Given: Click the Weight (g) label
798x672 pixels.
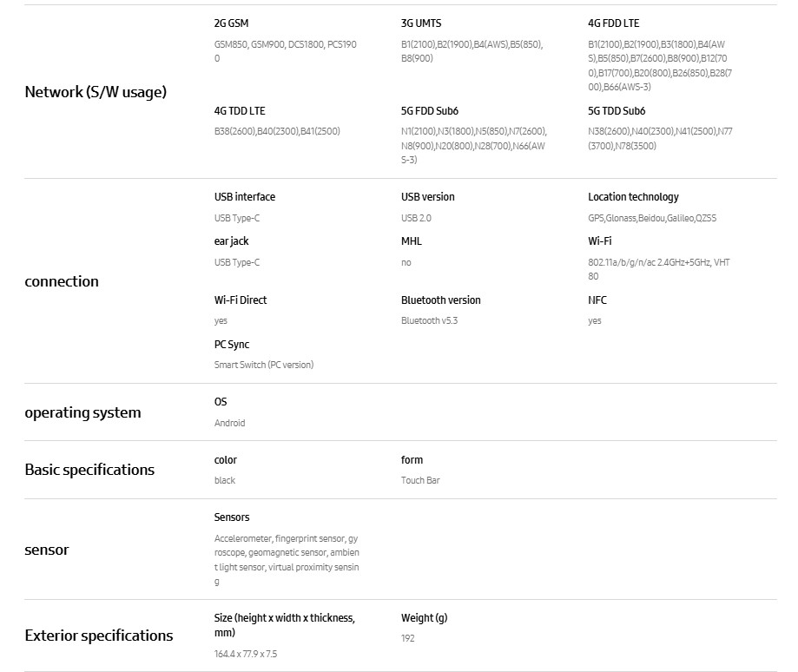Looking at the screenshot, I should [424, 618].
